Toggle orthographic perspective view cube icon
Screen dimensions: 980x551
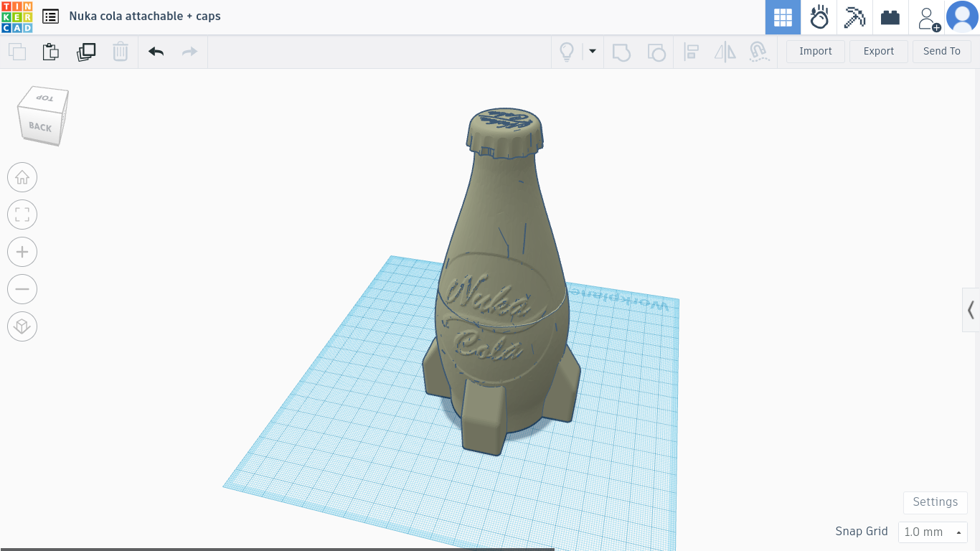(x=22, y=326)
